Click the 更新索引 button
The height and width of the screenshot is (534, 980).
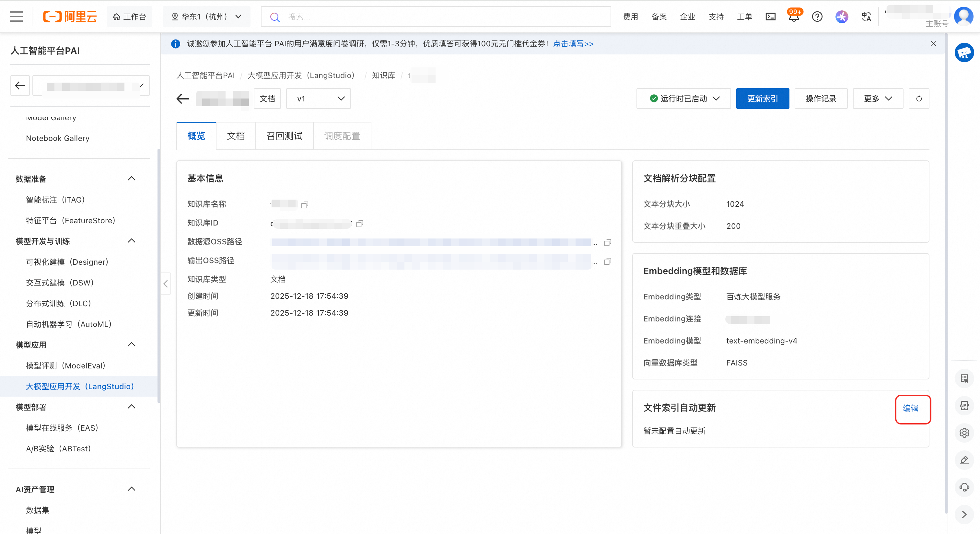[x=763, y=99]
